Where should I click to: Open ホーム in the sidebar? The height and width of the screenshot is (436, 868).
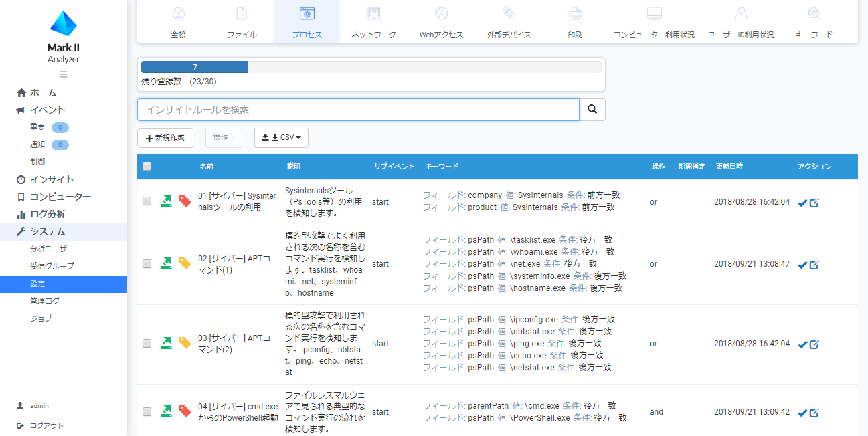click(43, 92)
